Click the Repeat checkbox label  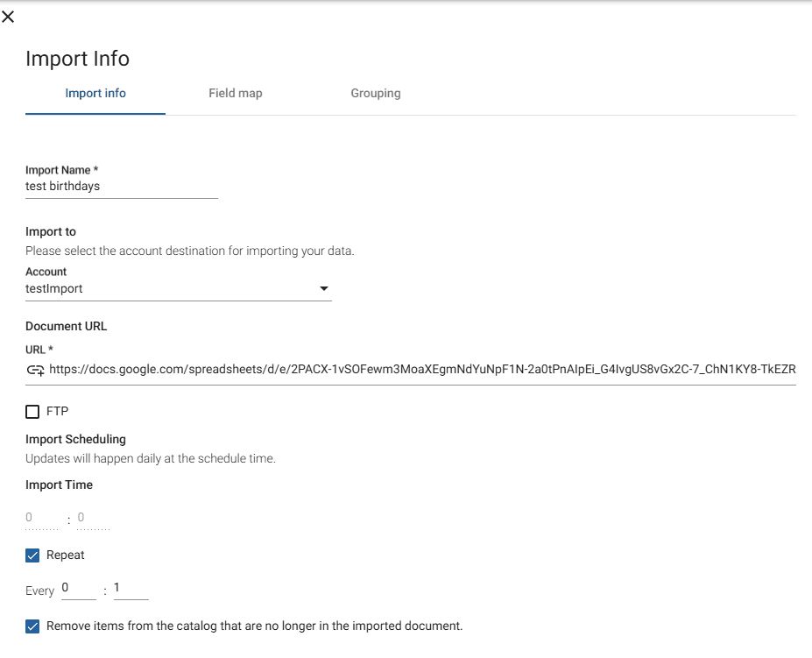(x=65, y=555)
